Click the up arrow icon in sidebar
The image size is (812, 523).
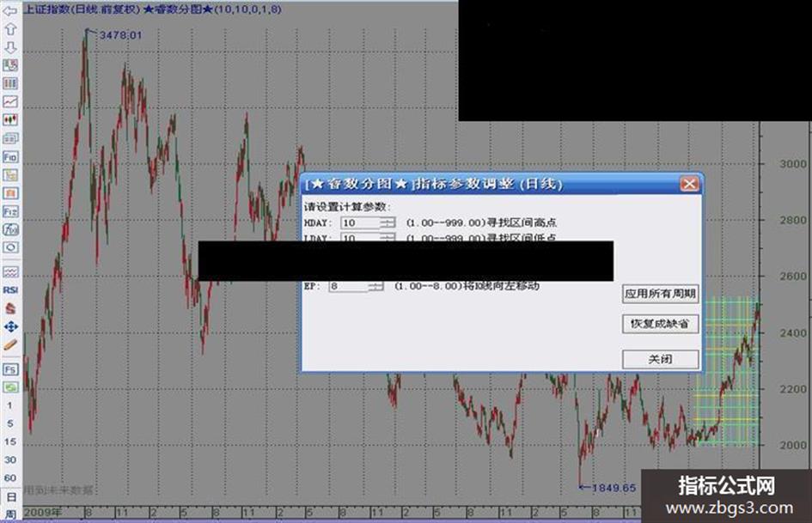tap(9, 29)
